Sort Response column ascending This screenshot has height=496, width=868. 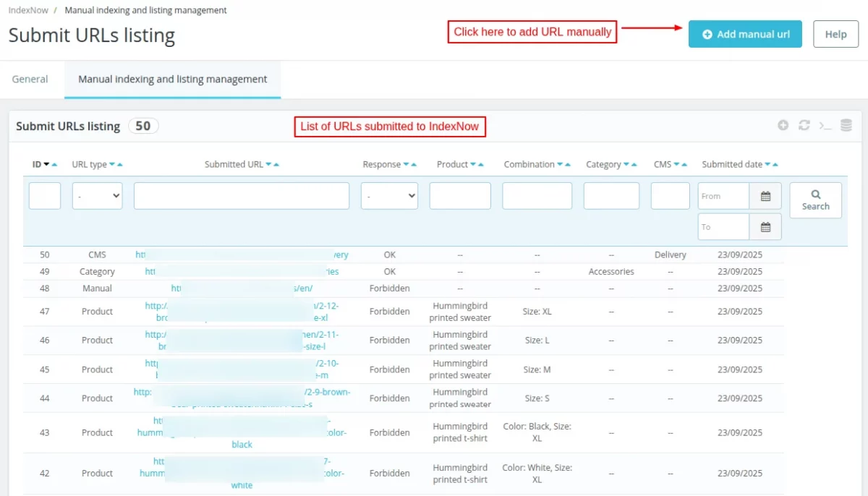coord(414,165)
